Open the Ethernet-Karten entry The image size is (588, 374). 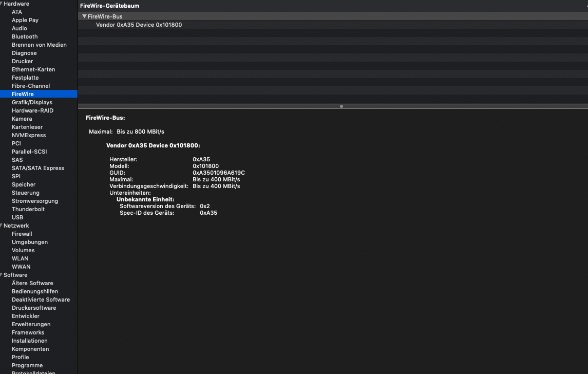coord(33,69)
